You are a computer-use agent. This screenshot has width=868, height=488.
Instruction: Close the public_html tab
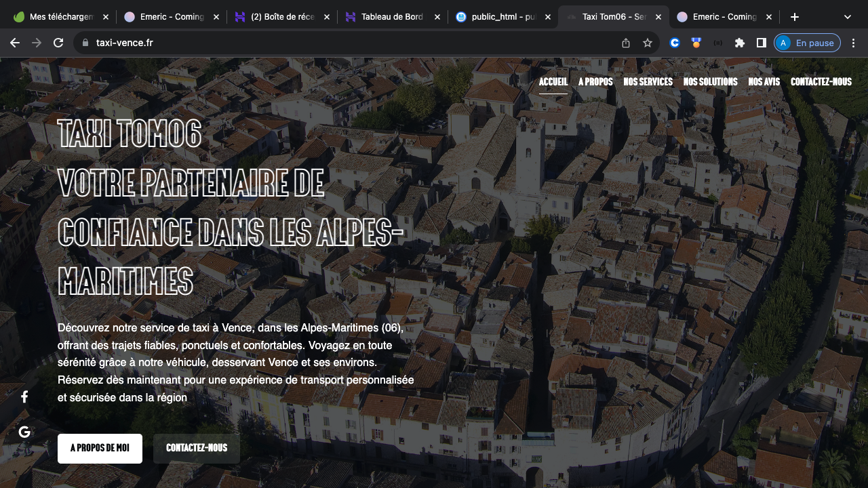[x=548, y=17]
